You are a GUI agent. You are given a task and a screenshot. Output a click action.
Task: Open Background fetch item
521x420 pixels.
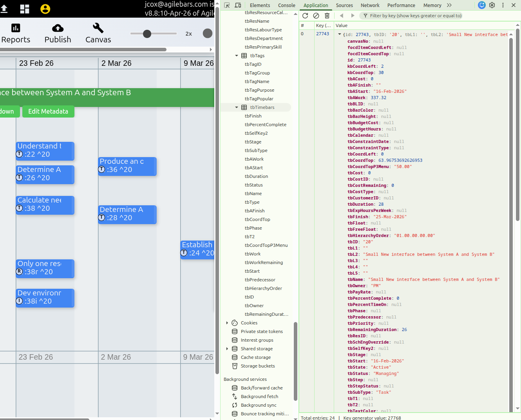point(259,396)
